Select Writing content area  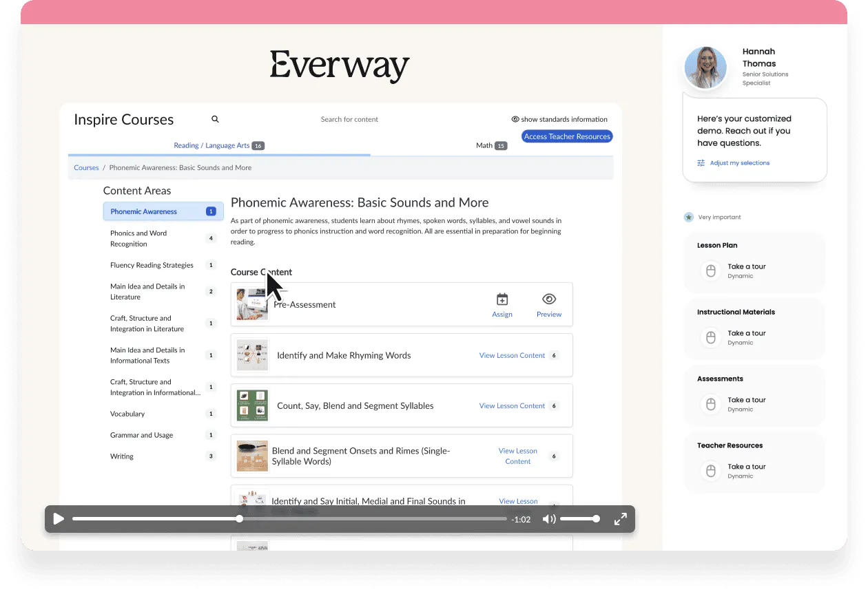(x=163, y=456)
